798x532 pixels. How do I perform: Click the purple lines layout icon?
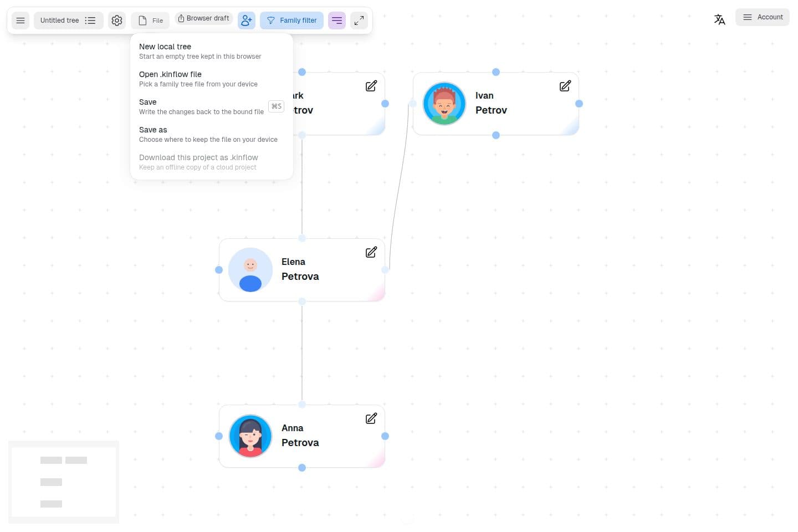[x=337, y=21]
